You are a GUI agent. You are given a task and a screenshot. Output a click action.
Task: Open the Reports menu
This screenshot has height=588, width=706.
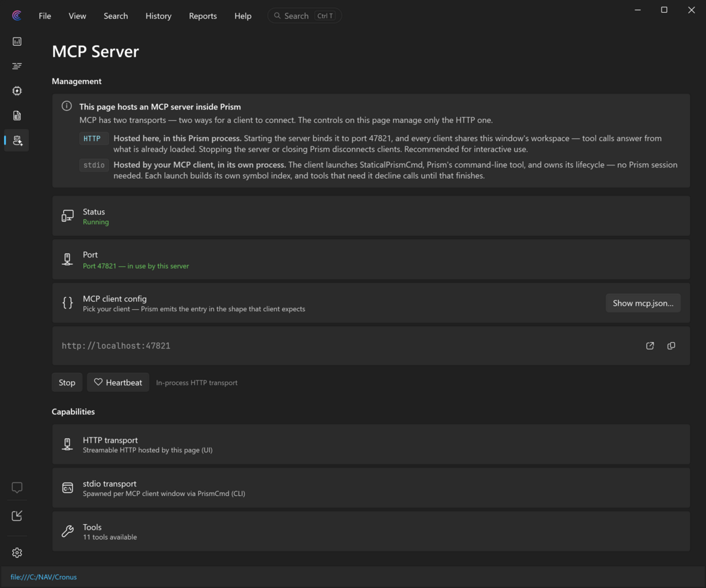tap(202, 15)
